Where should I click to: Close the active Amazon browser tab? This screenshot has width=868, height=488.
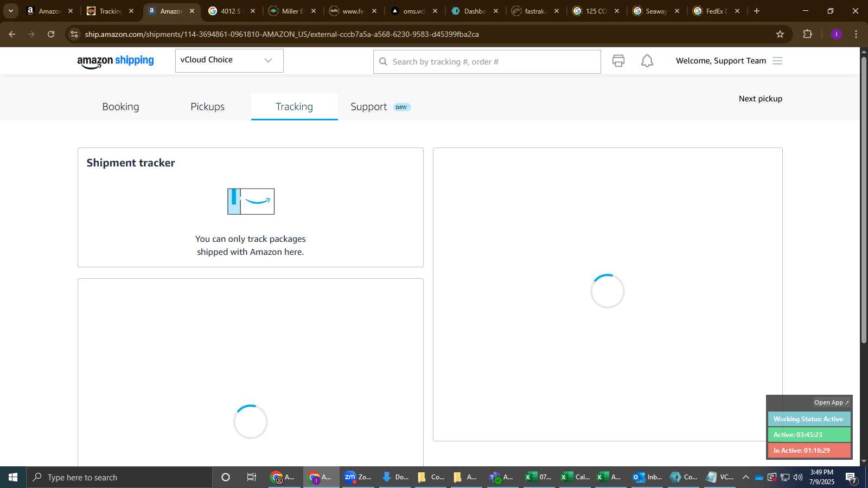[192, 11]
